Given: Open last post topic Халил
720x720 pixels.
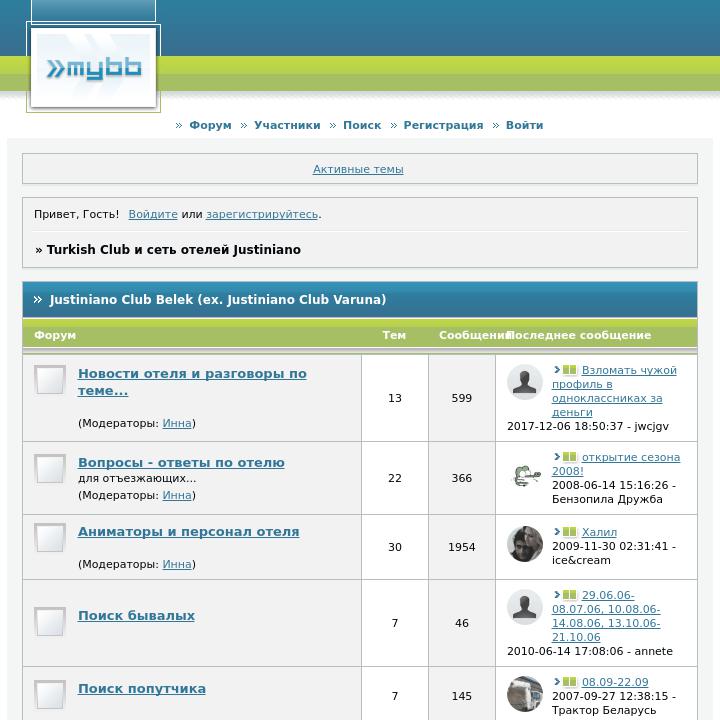Looking at the screenshot, I should [599, 532].
